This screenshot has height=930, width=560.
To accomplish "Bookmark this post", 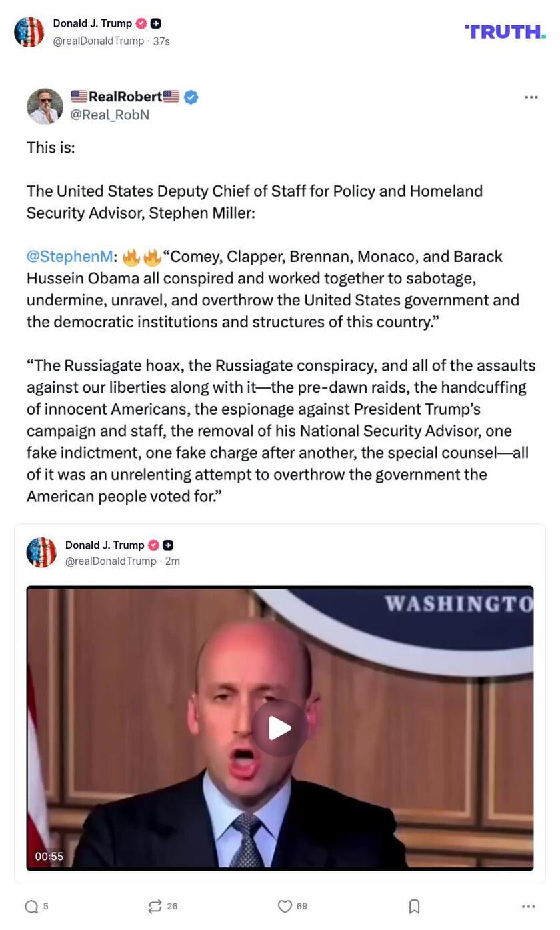I will coord(414,907).
